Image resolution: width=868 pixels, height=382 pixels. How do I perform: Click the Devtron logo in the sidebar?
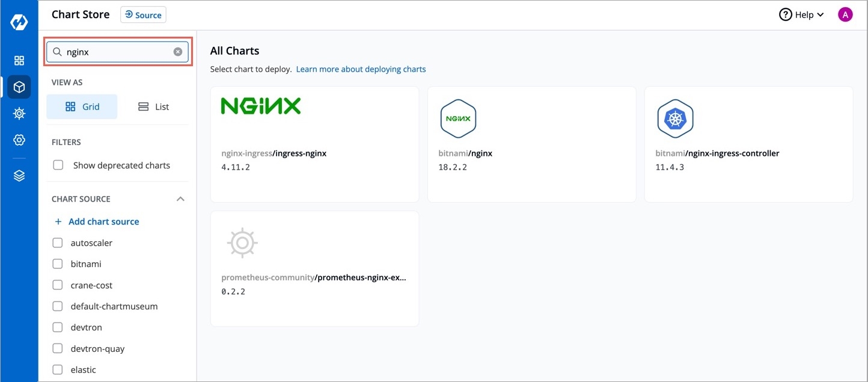coord(19,22)
